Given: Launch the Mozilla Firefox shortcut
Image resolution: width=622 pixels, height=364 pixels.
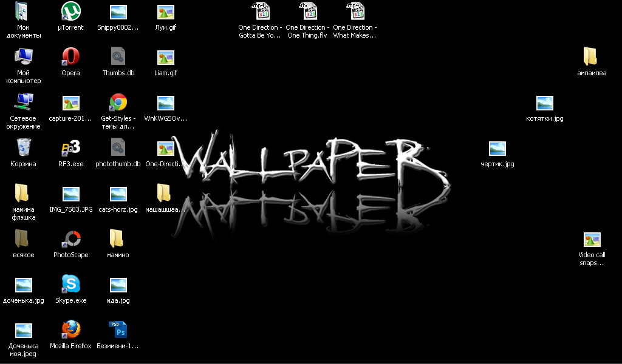Looking at the screenshot, I should point(70,330).
